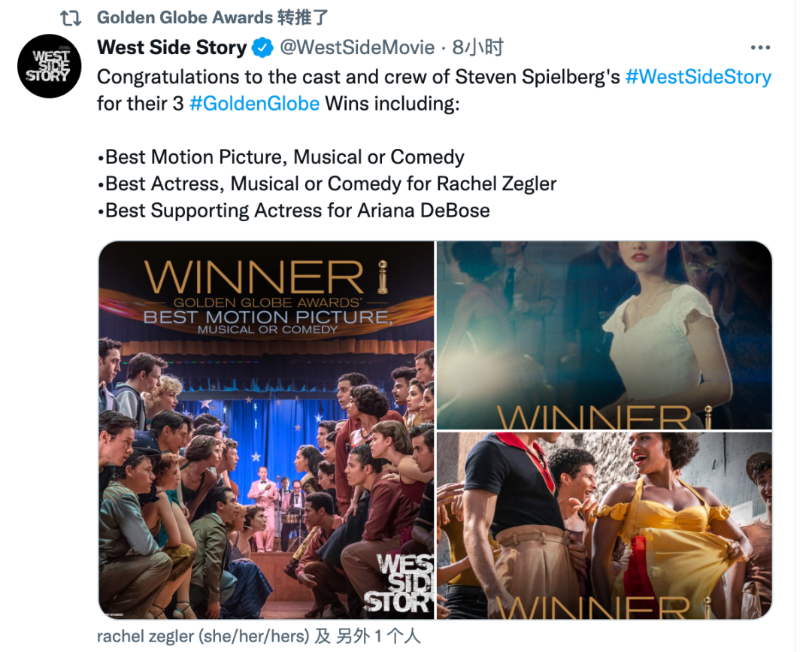Click the tweet text about Best Supporting Actress
Image resolution: width=812 pixels, height=652 pixels.
(293, 211)
